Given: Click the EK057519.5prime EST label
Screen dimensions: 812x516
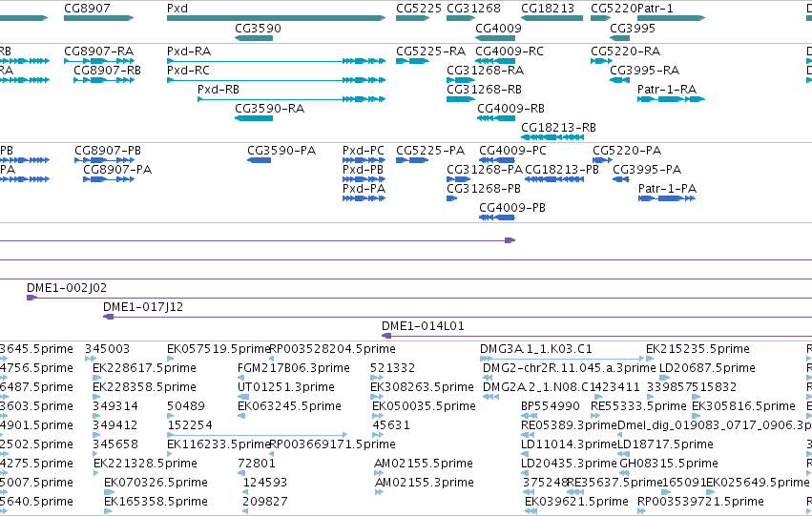Looking at the screenshot, I should point(219,349).
